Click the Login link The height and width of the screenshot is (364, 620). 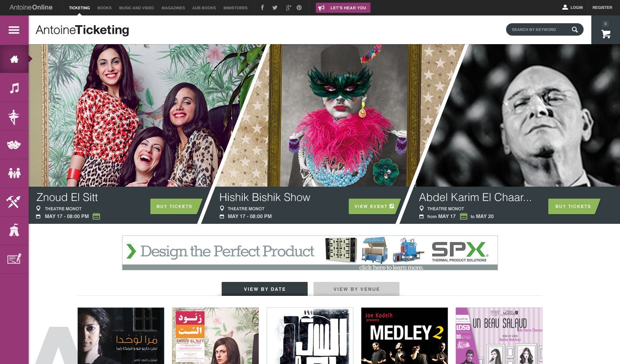coord(576,7)
